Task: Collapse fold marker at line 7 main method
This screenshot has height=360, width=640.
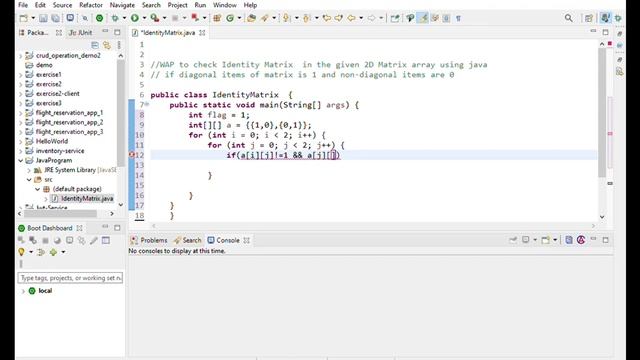Action: 147,105
